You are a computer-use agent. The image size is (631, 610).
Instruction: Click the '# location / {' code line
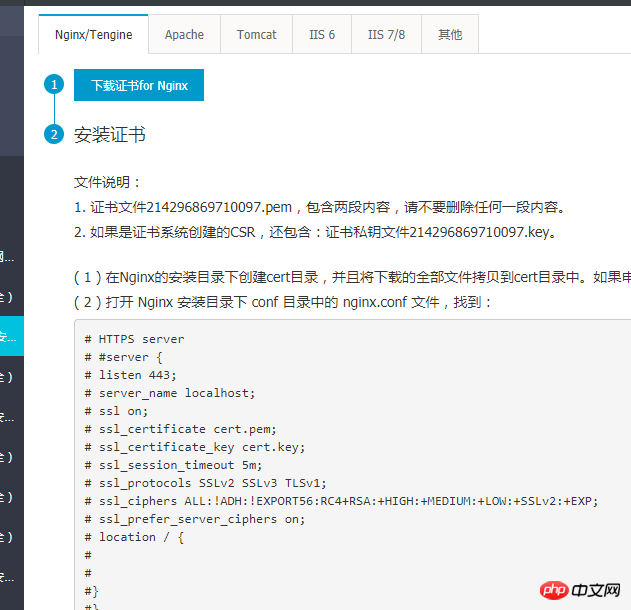134,537
